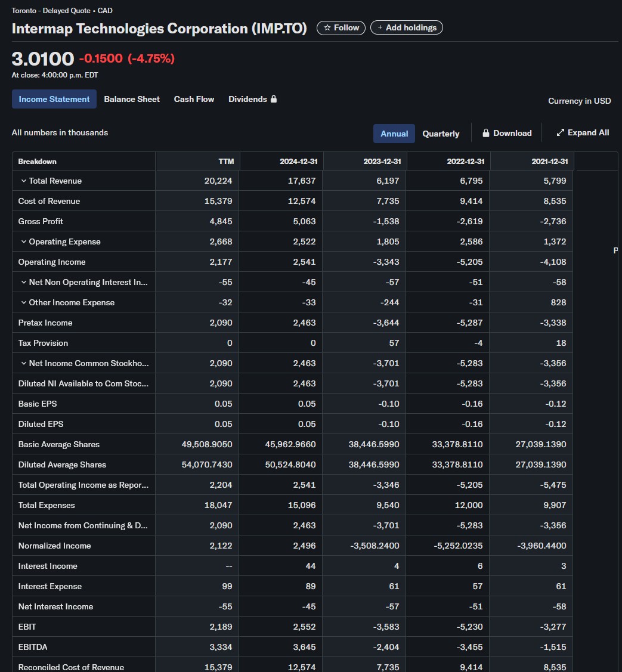Expand the Operating Expense row chevron
Viewport: 622px width, 672px height.
24,241
